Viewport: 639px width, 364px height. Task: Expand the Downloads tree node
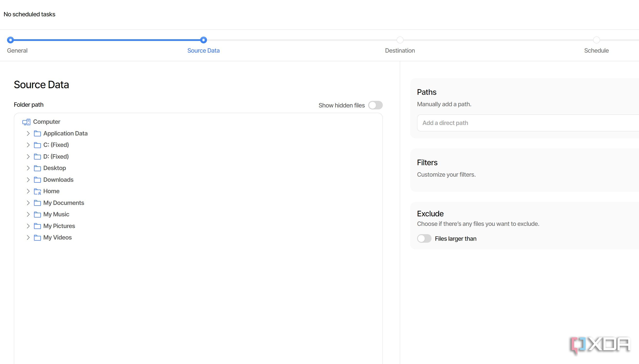28,180
